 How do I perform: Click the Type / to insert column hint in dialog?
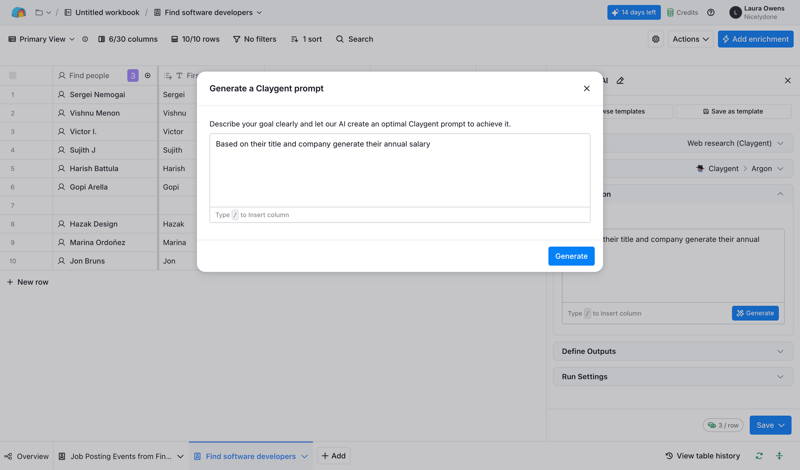(252, 215)
